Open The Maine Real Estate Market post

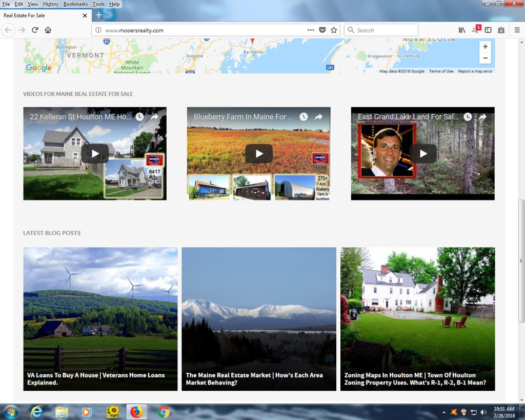pos(254,379)
